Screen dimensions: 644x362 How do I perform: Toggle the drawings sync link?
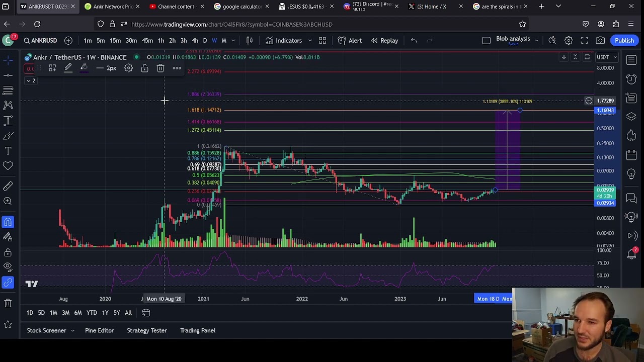(x=8, y=283)
